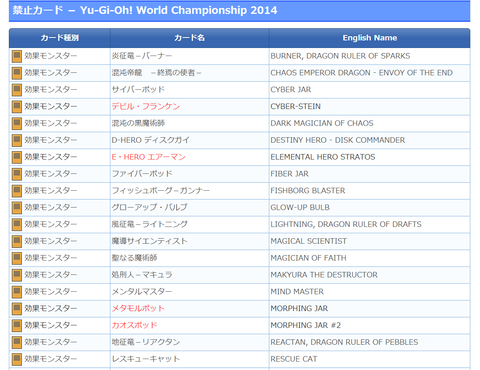
Task: Select the レスキューキャット card name
Action: [146, 359]
